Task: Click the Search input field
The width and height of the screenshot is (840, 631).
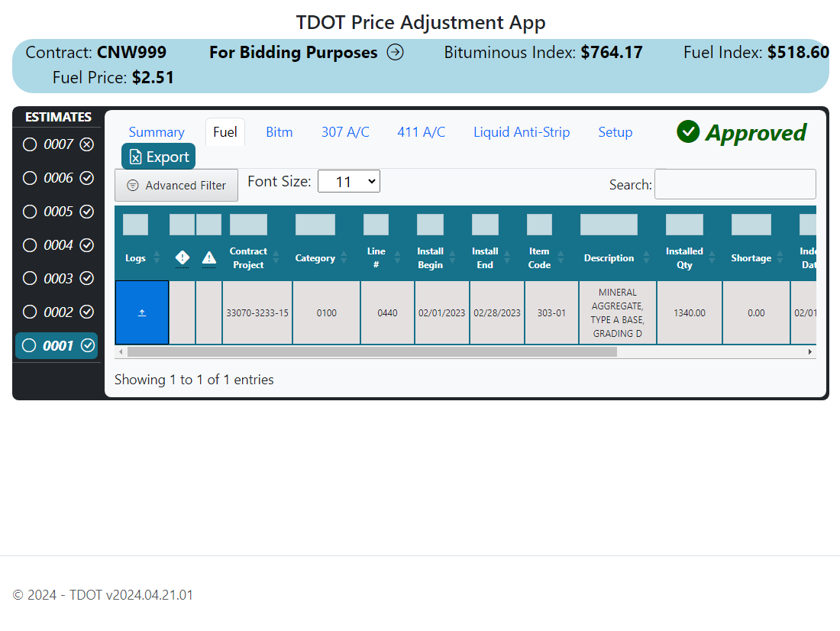Action: coord(735,184)
